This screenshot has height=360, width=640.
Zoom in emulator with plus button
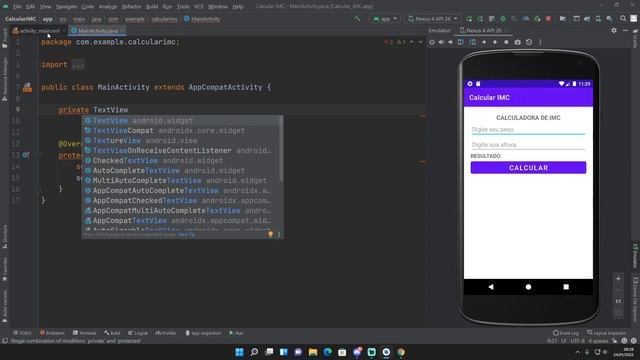pyautogui.click(x=618, y=279)
